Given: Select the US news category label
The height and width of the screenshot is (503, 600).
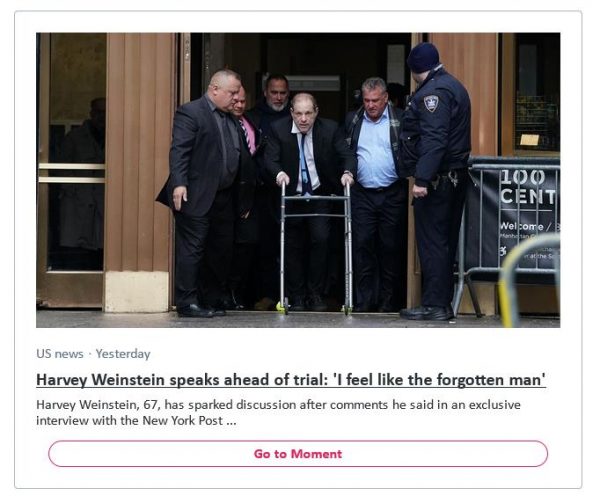Looking at the screenshot, I should (60, 353).
